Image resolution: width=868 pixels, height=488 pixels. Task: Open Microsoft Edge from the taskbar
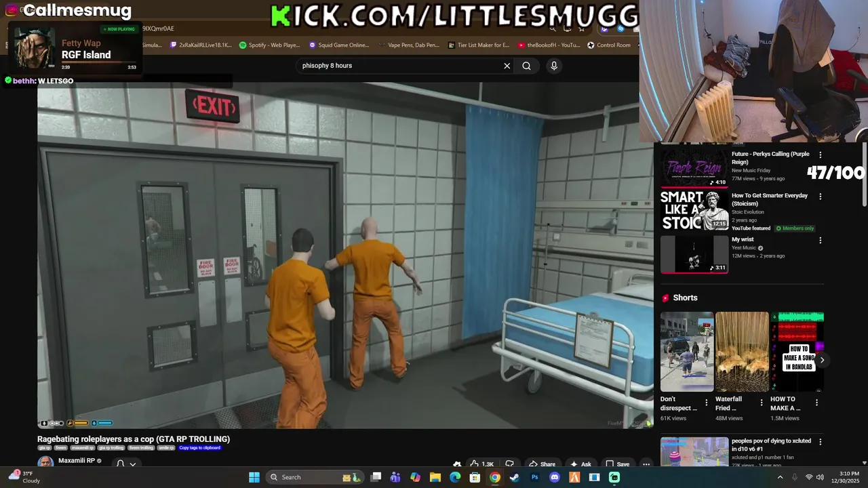pyautogui.click(x=455, y=477)
